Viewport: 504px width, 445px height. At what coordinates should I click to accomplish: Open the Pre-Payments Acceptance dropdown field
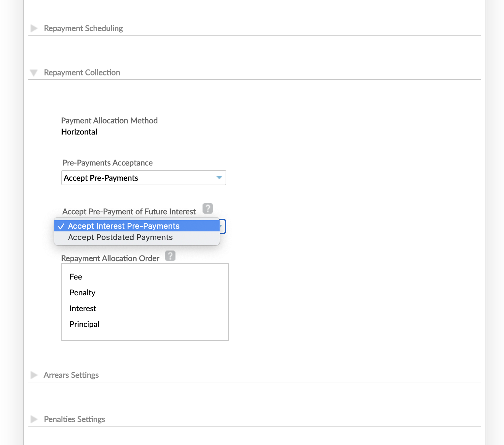[139, 178]
